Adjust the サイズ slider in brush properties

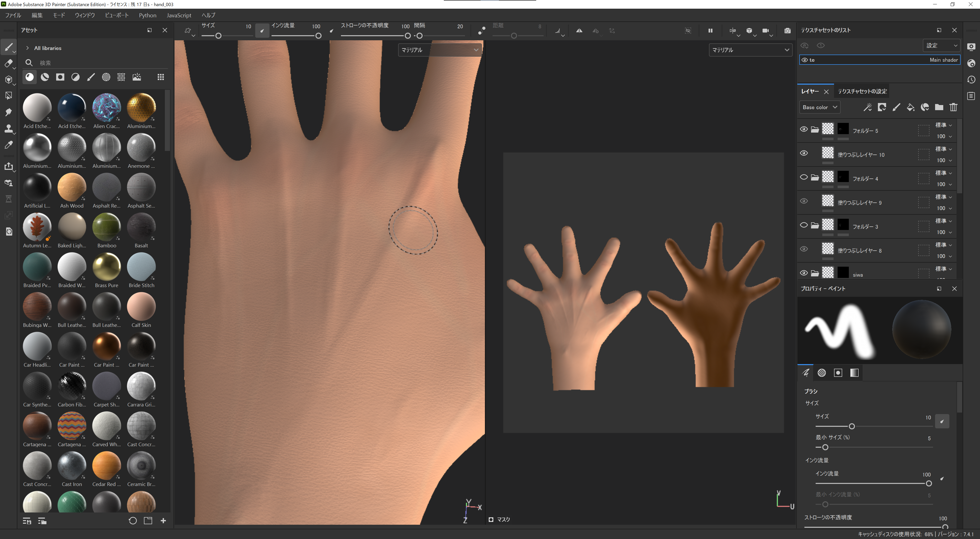[851, 427]
